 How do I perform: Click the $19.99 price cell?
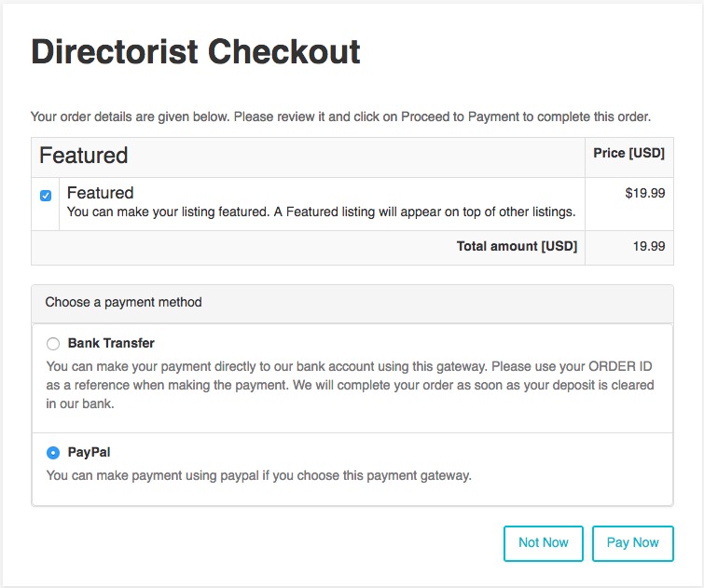[645, 194]
